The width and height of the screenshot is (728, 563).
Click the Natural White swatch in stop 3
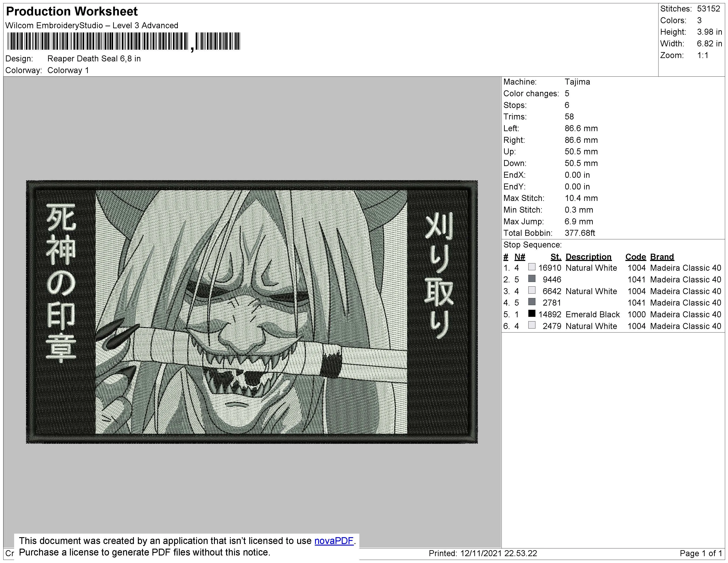point(532,290)
